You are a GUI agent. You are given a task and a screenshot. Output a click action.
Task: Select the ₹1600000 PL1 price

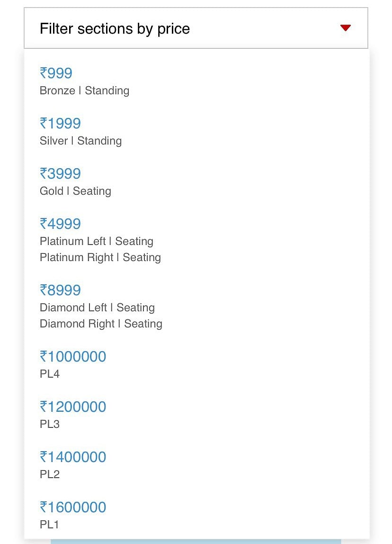pyautogui.click(x=73, y=507)
